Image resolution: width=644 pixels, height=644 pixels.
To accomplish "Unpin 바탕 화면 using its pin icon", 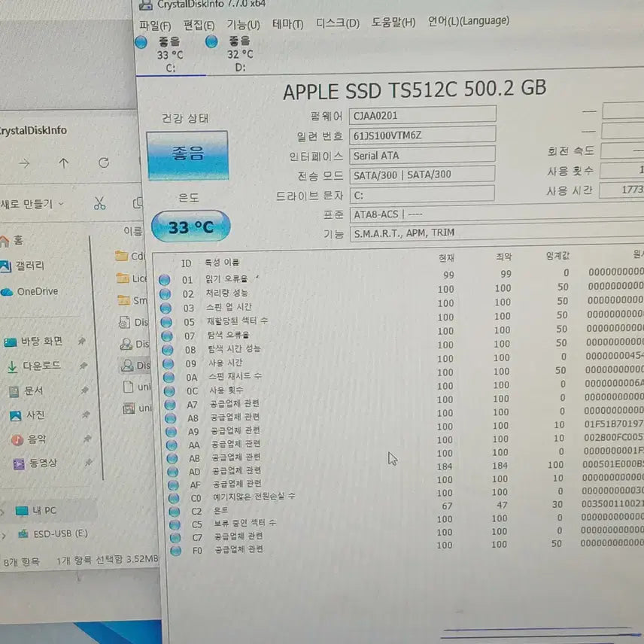I will pyautogui.click(x=82, y=341).
